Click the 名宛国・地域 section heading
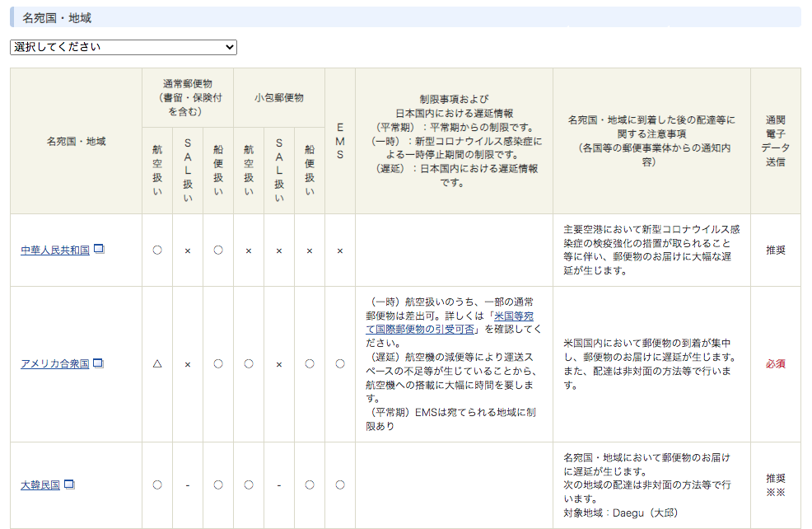This screenshot has height=529, width=812. pos(57,18)
